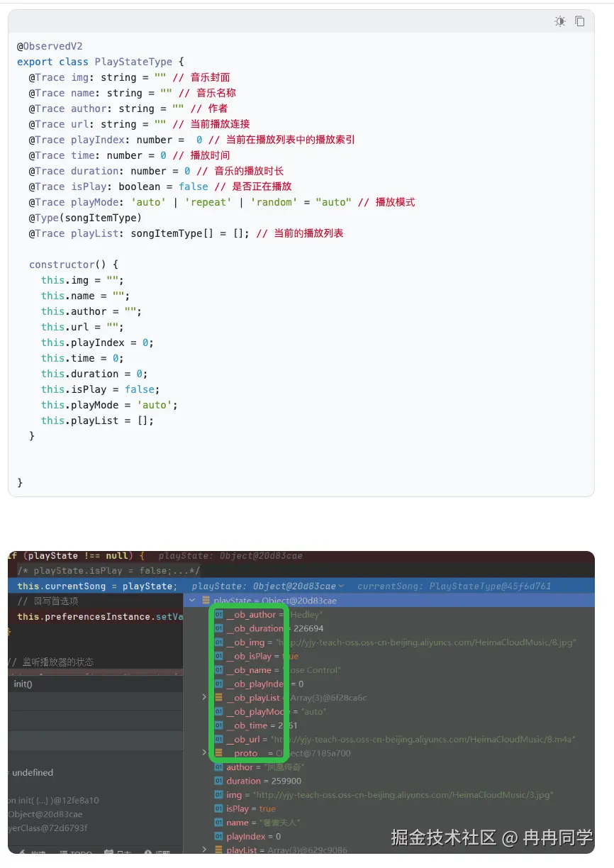Click the if (playState !== null) line
Viewport: 614px width, 868px height.
(x=77, y=556)
